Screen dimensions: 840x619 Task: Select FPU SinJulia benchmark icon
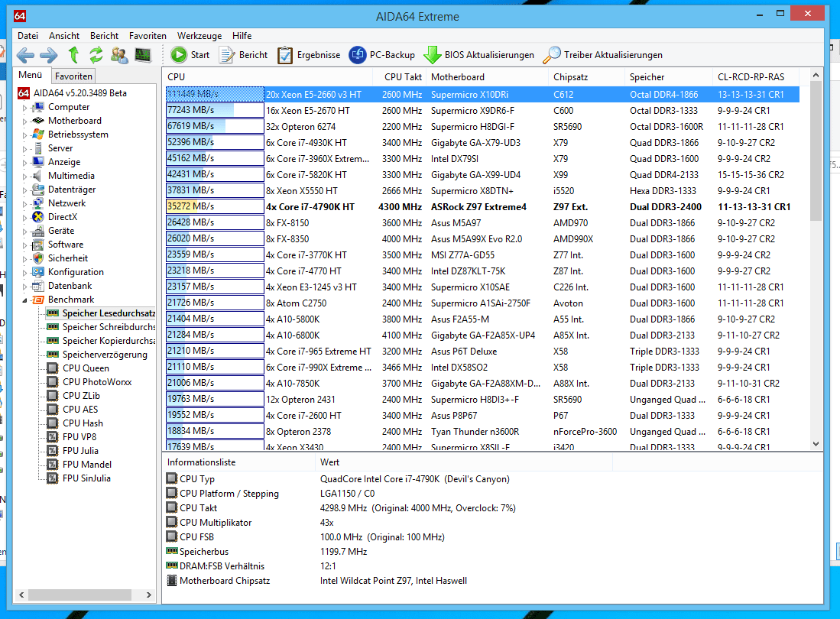53,478
